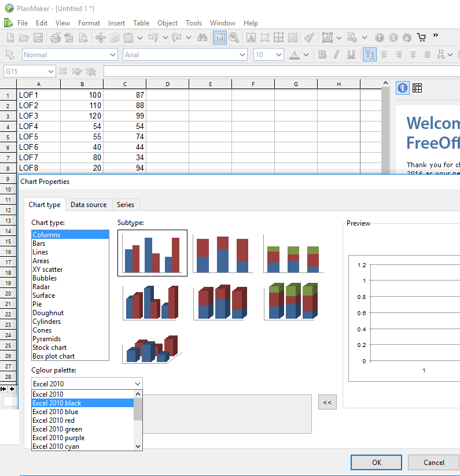Click the Save diskette icon
Image resolution: width=460 pixels, height=476 pixels.
[x=38, y=38]
